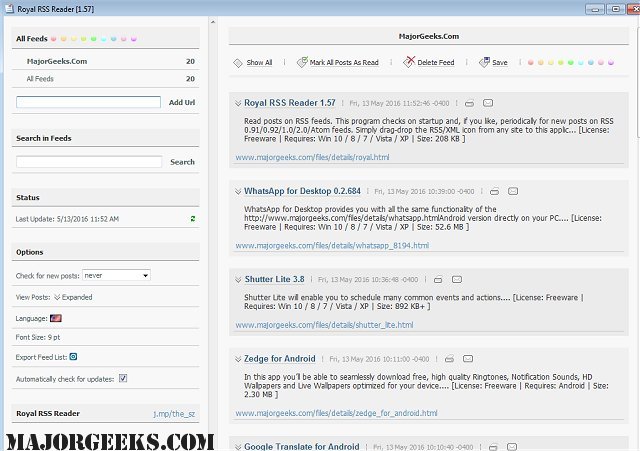This screenshot has height=451, width=640.
Task: Pick the yellow dot in the feed toolbar
Action: (551, 62)
